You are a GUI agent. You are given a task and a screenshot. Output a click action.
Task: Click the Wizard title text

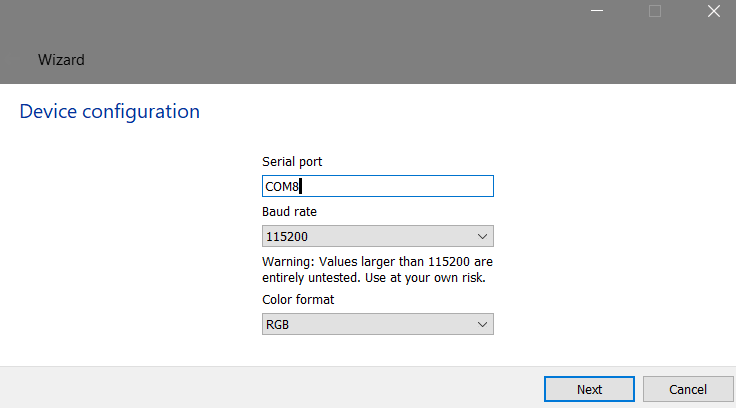[x=61, y=60]
